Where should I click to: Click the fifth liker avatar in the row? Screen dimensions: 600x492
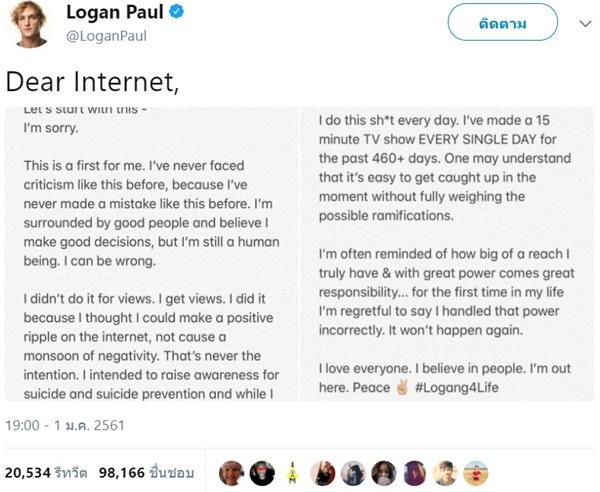point(354,472)
